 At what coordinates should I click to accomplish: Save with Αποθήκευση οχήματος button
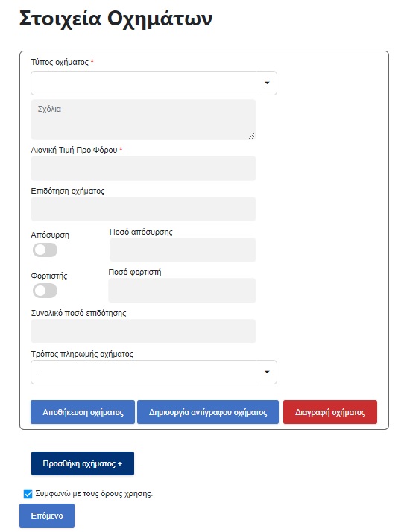click(x=83, y=412)
